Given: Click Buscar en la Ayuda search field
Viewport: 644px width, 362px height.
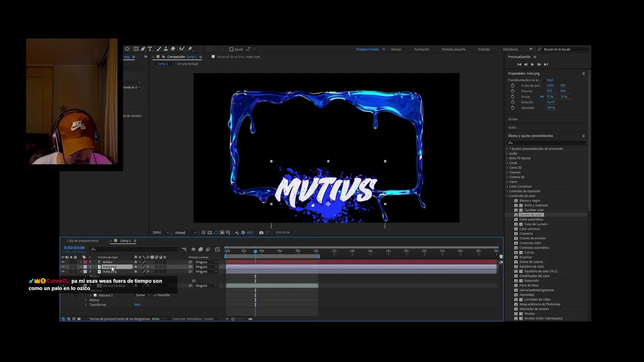Looking at the screenshot, I should (x=563, y=49).
